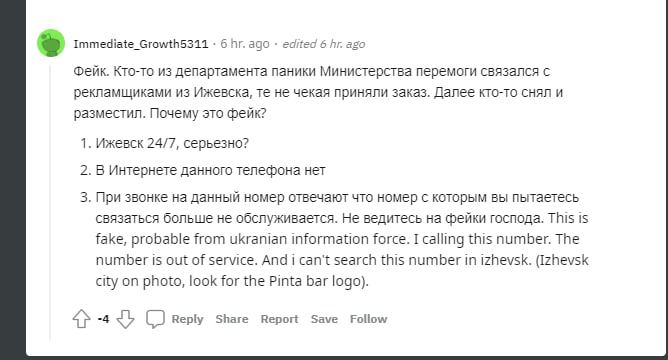Click the 'Pinta bar logo' sentence

(x=232, y=281)
